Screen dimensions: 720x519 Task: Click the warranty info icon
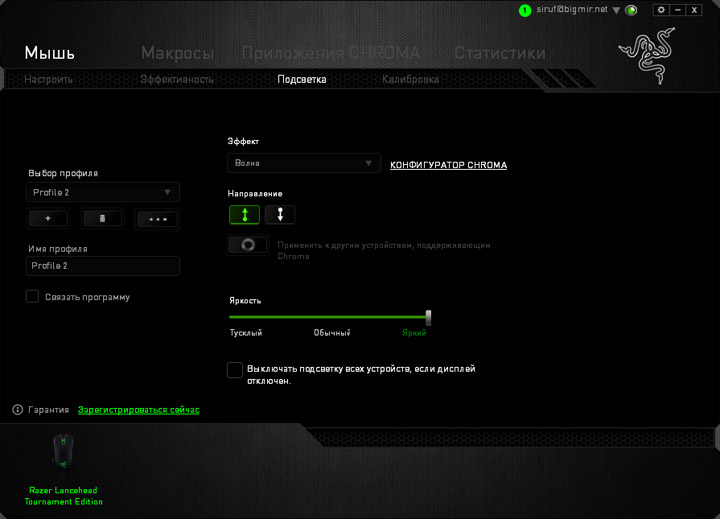[x=17, y=410]
